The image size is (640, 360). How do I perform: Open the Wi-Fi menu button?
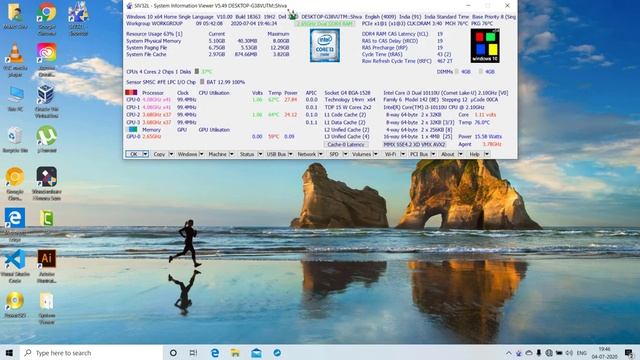click(391, 154)
